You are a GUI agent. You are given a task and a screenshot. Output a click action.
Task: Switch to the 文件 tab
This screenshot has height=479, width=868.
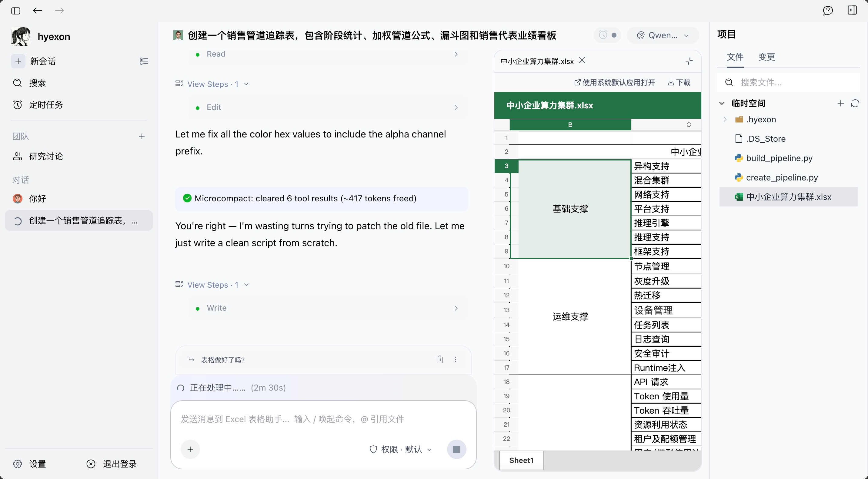click(735, 57)
